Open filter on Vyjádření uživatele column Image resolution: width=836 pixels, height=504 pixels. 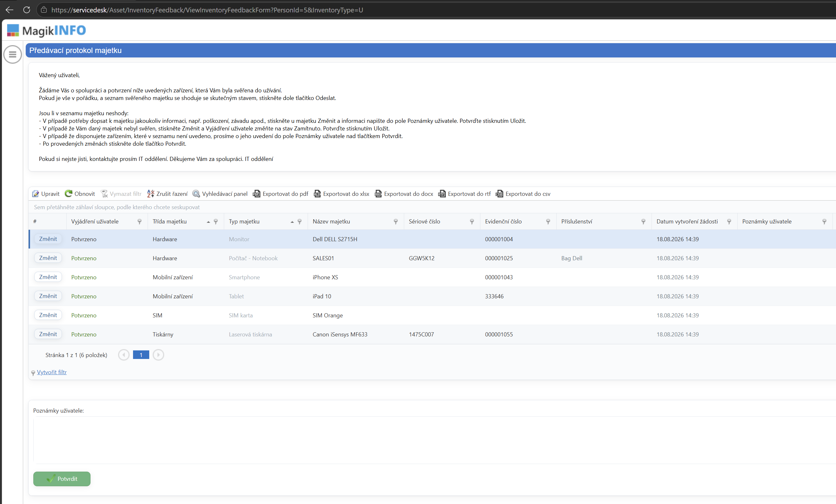click(139, 222)
